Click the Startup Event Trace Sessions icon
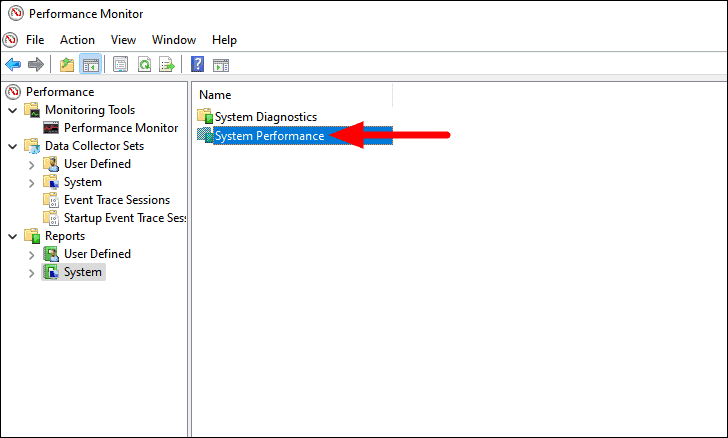This screenshot has height=438, width=728. click(51, 218)
